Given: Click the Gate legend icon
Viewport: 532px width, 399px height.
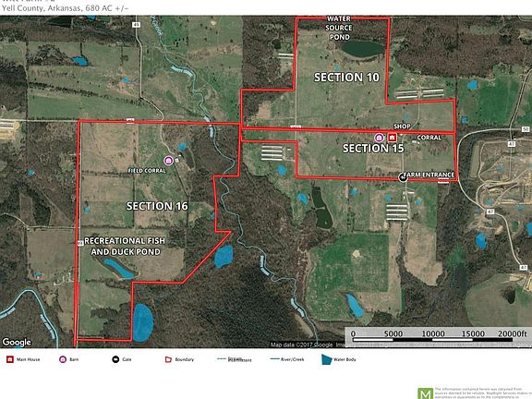Looking at the screenshot, I should tap(115, 359).
